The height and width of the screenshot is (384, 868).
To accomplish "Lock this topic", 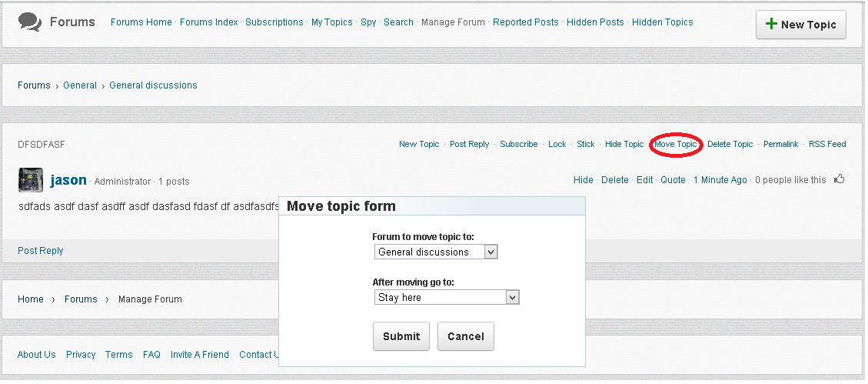I will pyautogui.click(x=557, y=144).
